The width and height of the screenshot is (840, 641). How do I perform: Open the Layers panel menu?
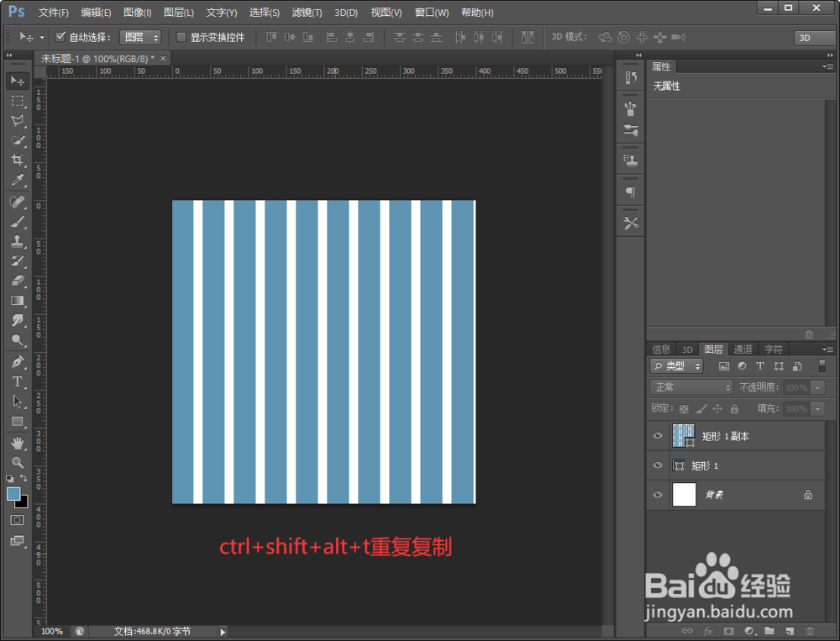pos(827,349)
